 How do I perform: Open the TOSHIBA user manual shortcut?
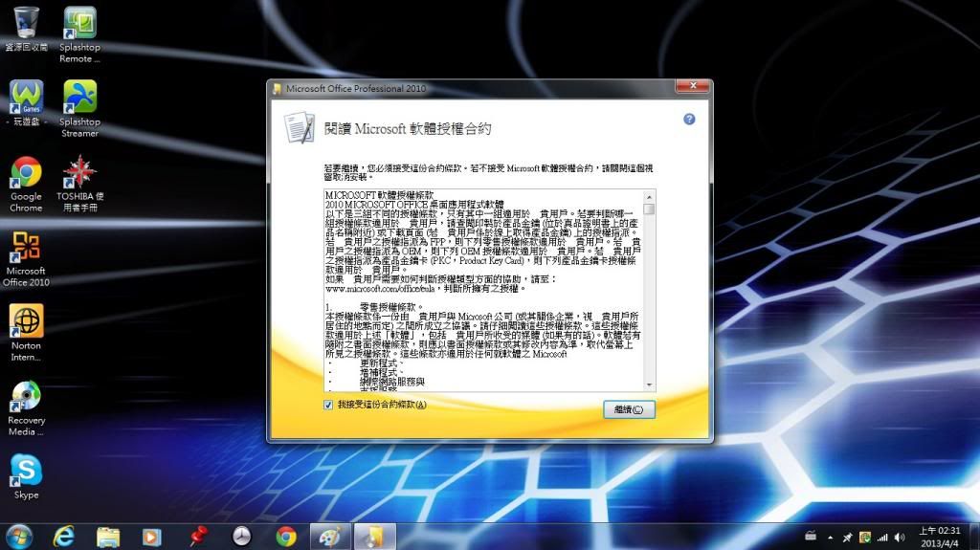[80, 184]
